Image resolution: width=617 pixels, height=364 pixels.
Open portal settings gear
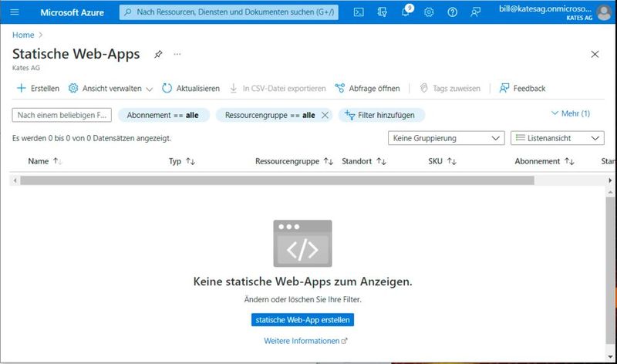pyautogui.click(x=429, y=12)
